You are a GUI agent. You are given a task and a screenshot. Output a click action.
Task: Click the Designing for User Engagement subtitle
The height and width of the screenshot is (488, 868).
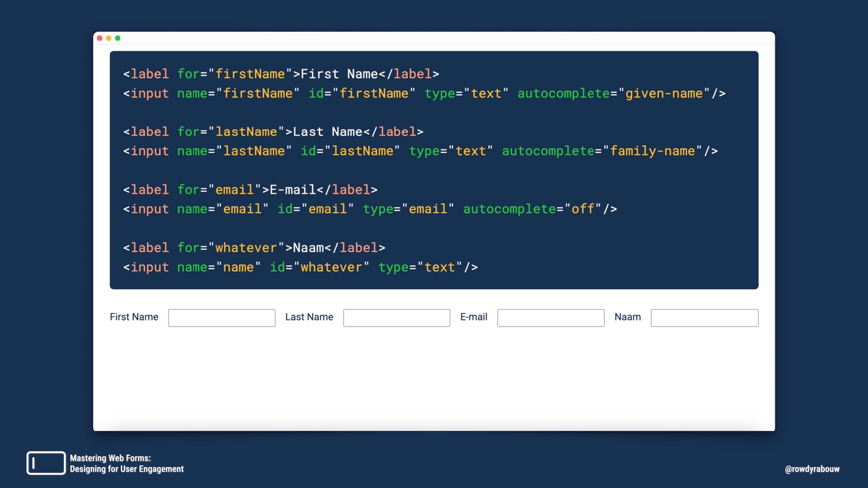tap(127, 469)
